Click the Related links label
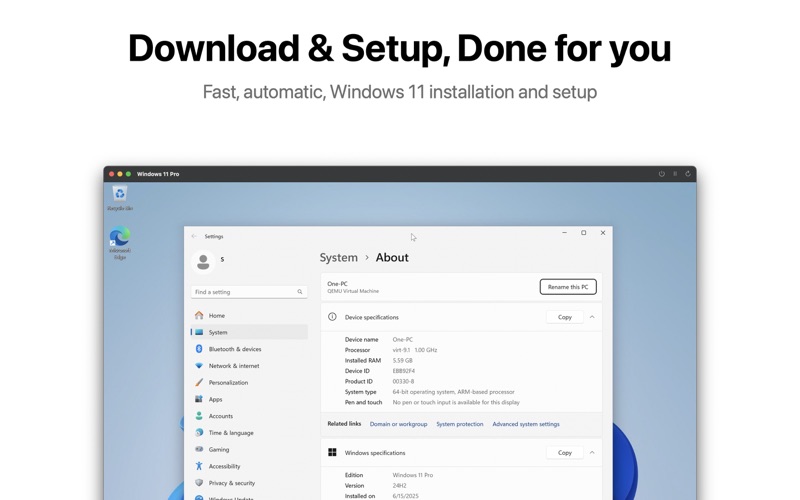This screenshot has height=500, width=800. (344, 423)
